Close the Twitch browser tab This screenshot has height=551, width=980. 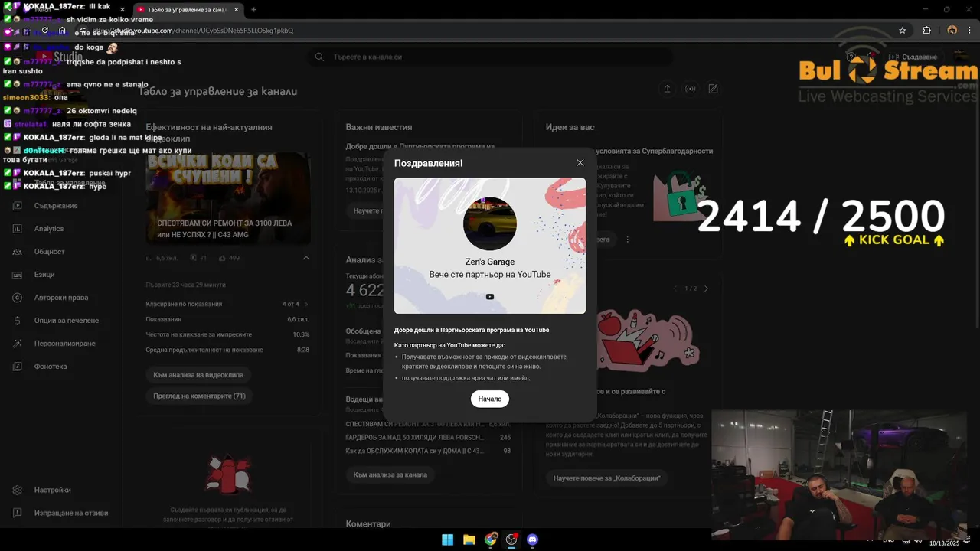coord(122,10)
